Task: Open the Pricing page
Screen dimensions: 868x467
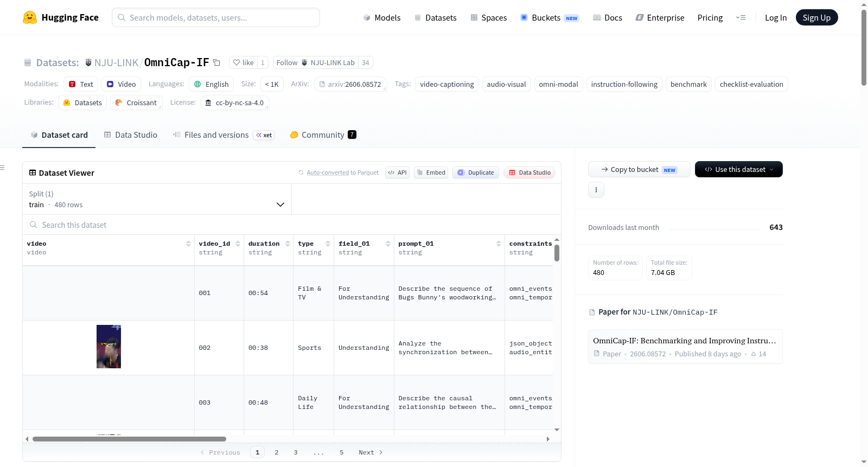Action: pyautogui.click(x=710, y=17)
